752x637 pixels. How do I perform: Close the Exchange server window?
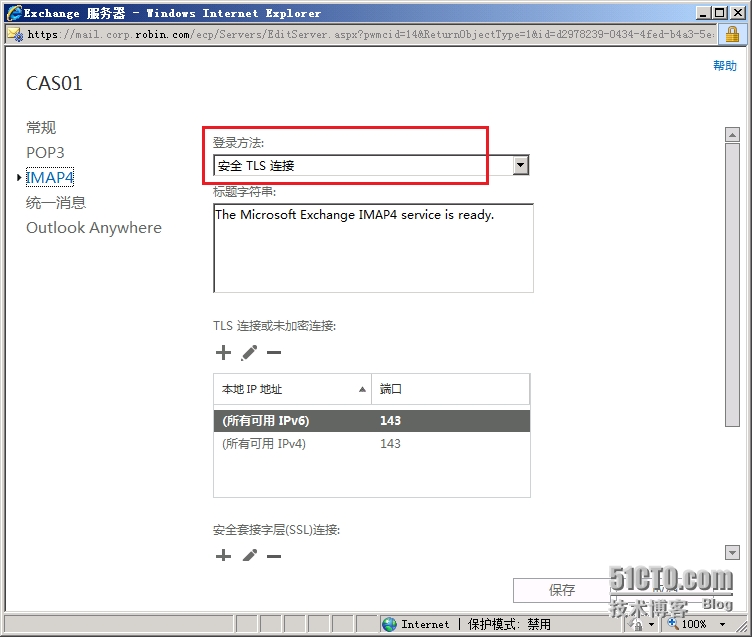(738, 13)
